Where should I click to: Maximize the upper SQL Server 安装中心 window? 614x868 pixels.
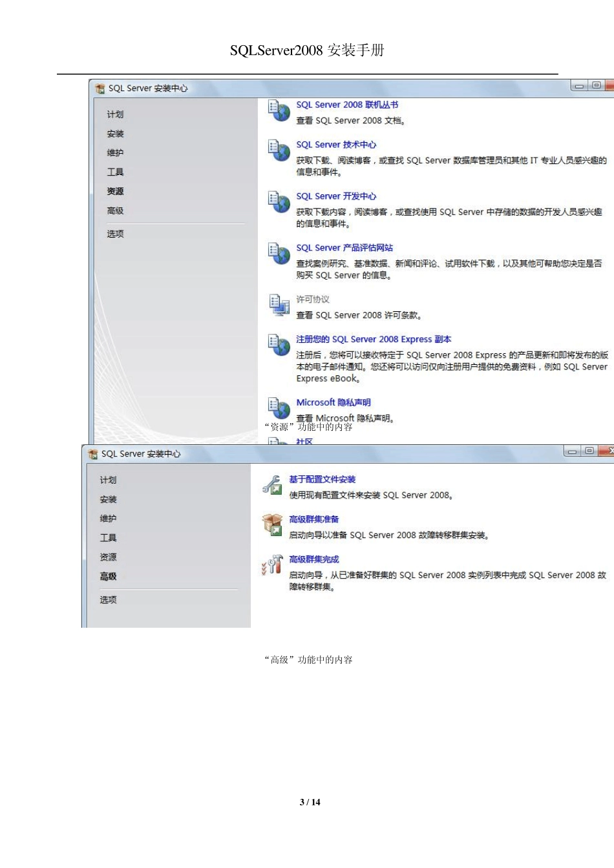(x=597, y=85)
